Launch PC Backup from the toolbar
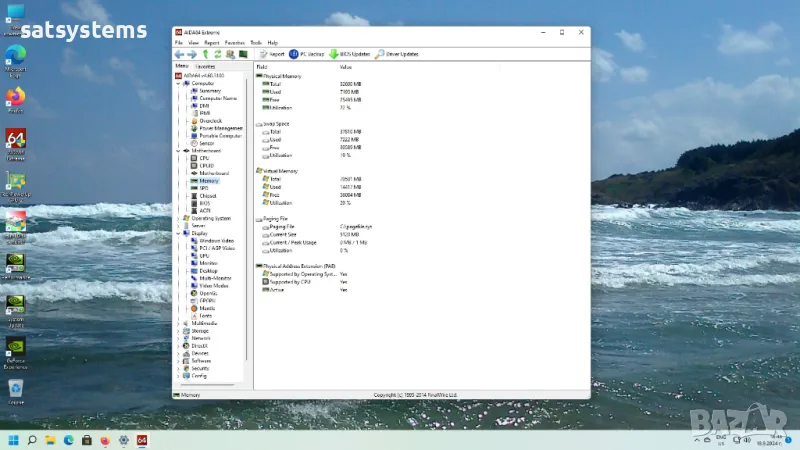Image resolution: width=800 pixels, height=450 pixels. [306, 54]
